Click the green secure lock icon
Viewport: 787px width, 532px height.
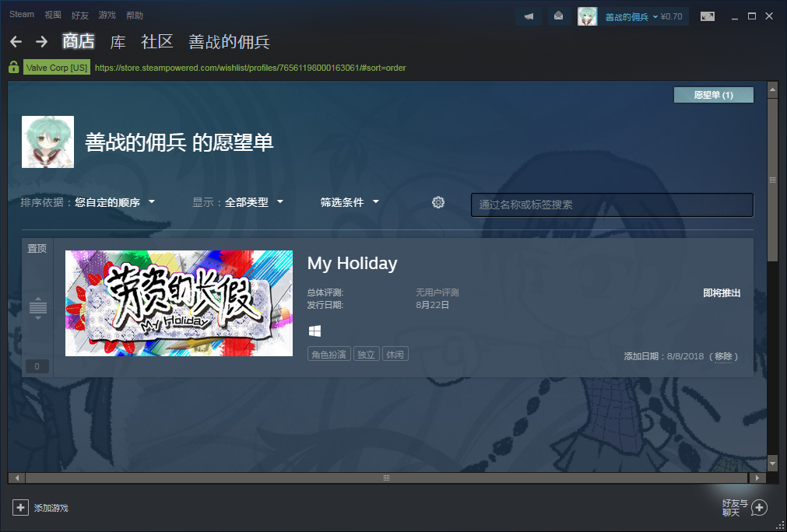click(13, 67)
